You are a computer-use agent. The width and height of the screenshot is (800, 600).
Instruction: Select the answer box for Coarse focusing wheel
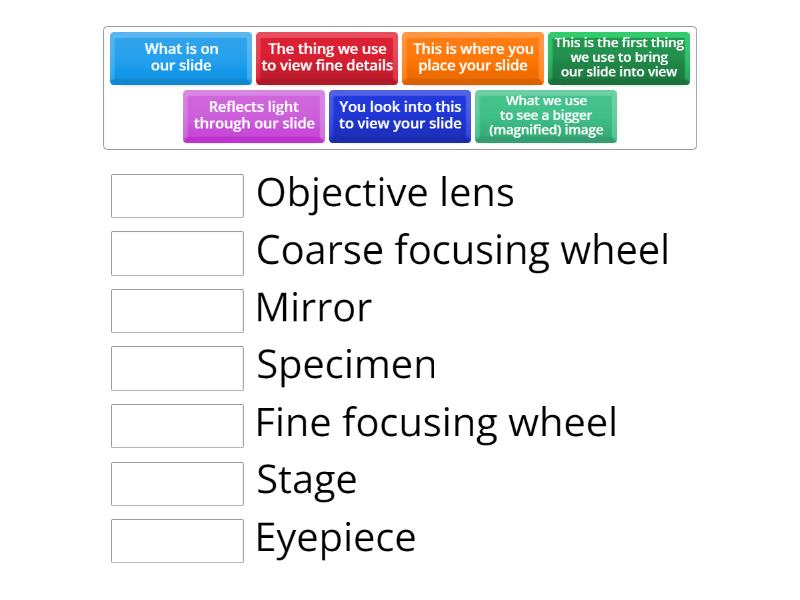[x=177, y=253]
